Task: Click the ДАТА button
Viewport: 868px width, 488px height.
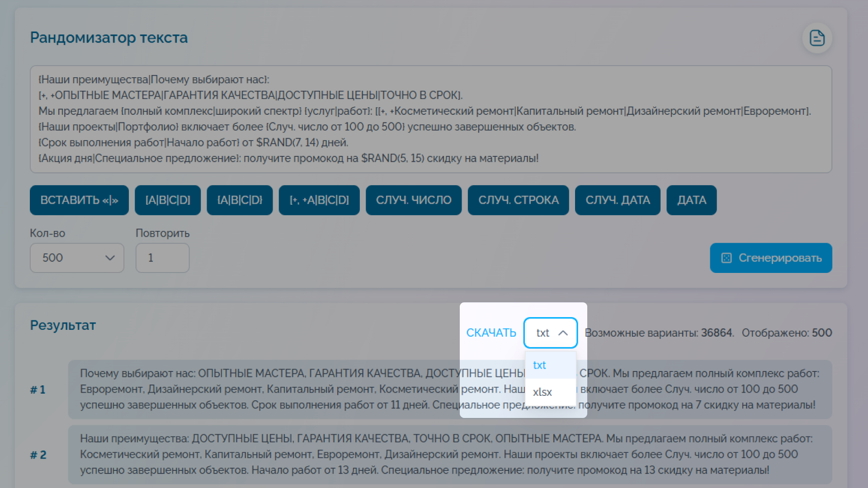Action: [692, 200]
